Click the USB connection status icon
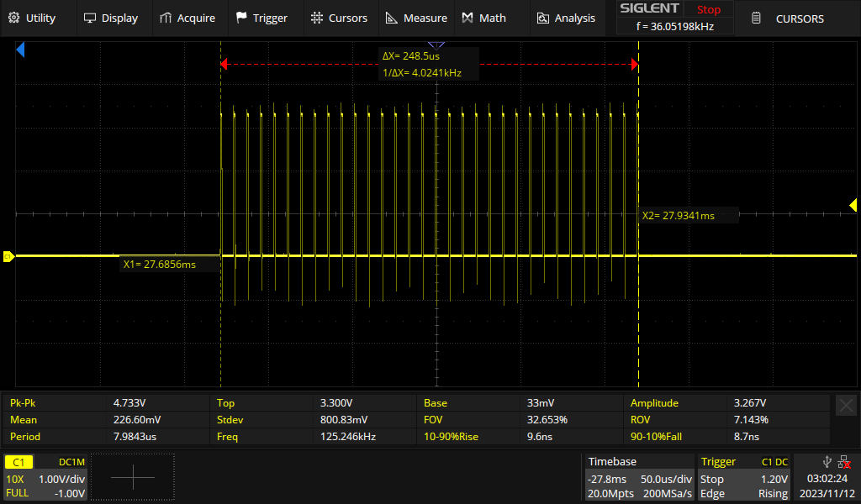The width and height of the screenshot is (861, 504). (x=827, y=462)
